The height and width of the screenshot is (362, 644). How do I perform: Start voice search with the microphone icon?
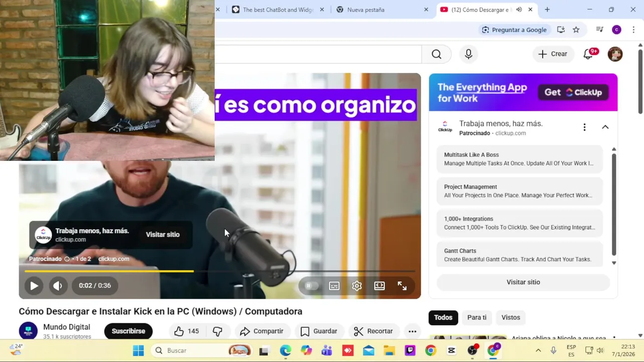[468, 54]
